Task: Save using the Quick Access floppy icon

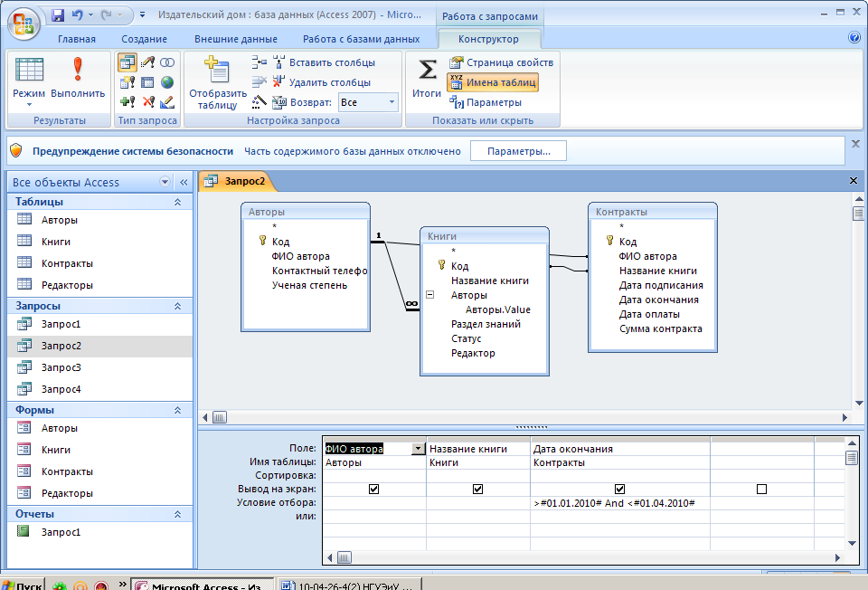Action: [58, 15]
